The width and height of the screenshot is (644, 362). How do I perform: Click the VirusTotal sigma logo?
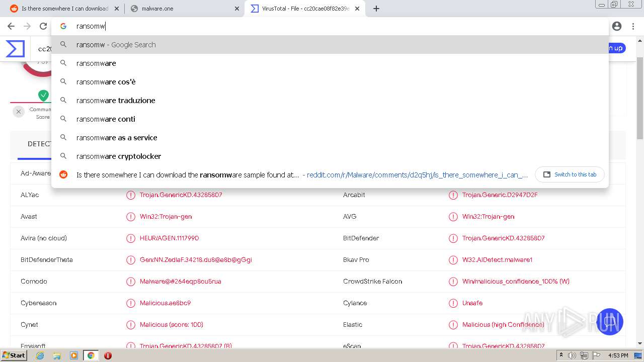pos(15,49)
